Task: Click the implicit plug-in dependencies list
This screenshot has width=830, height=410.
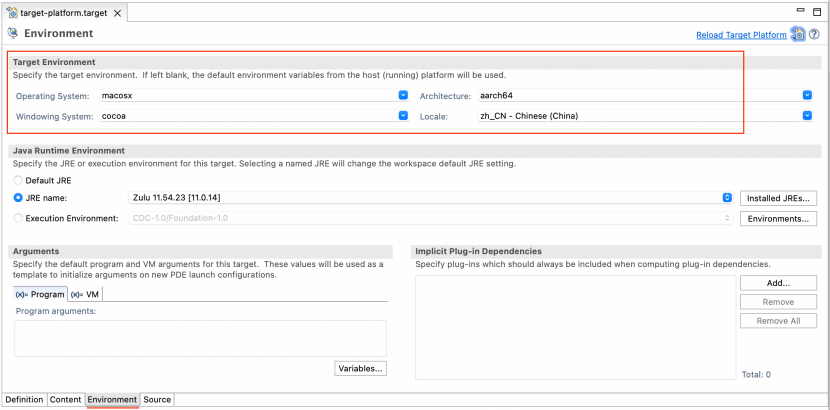Action: pos(575,327)
